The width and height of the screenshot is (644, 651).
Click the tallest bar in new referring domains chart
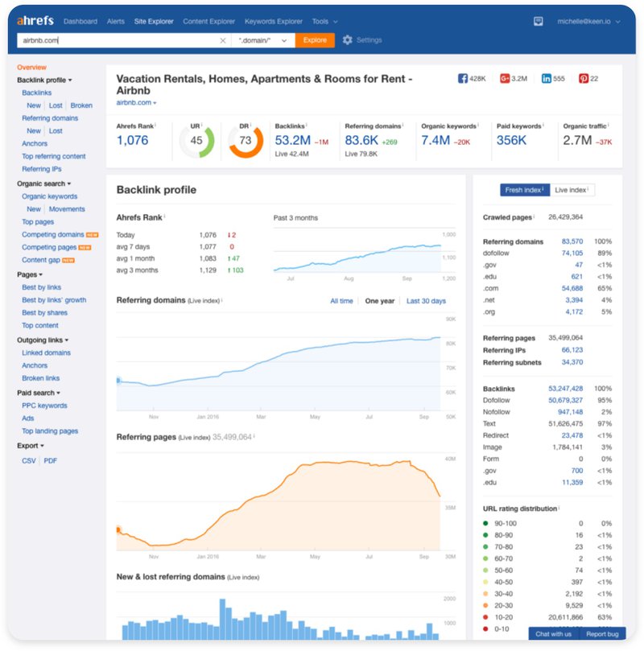[222, 619]
